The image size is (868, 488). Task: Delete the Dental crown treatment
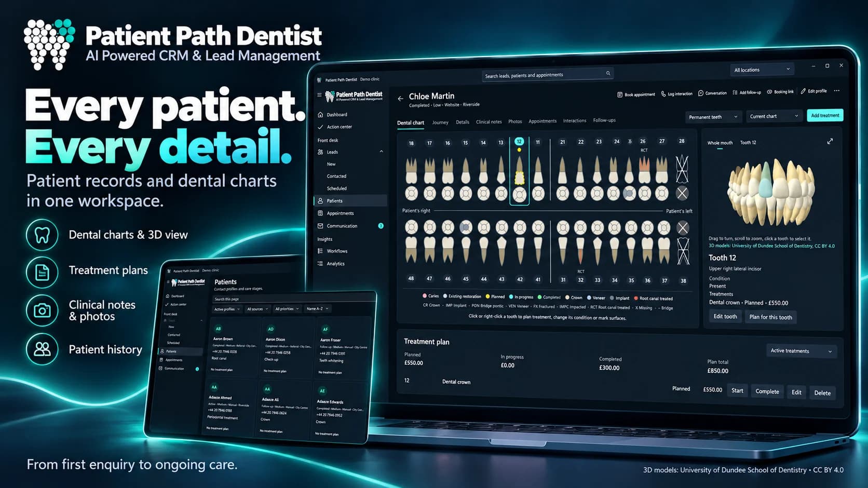coord(822,393)
